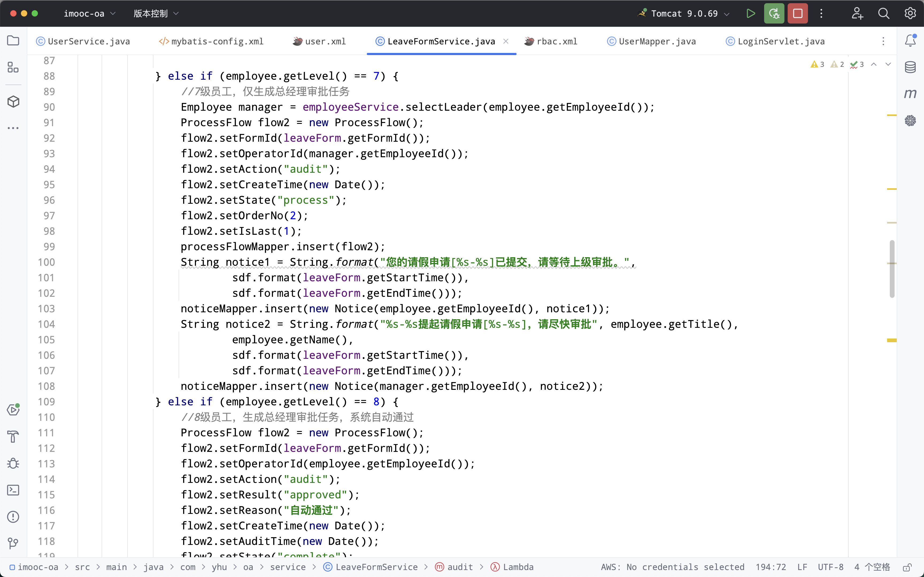Open the Git version control tool window
Screen dimensions: 924x577
tap(13, 543)
